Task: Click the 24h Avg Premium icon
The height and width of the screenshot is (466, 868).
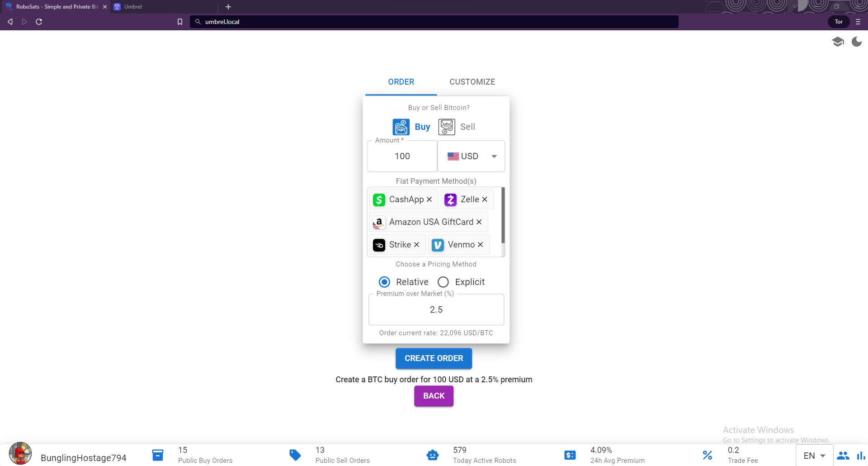Action: pos(570,455)
